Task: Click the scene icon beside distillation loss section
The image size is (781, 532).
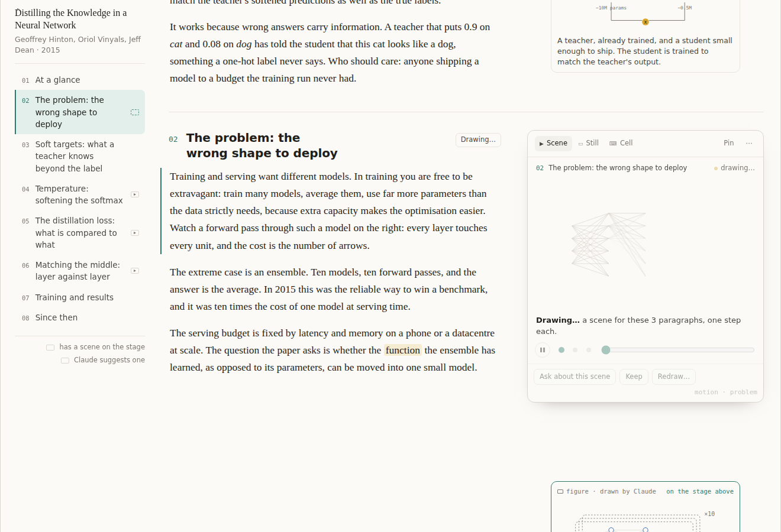Action: click(135, 233)
